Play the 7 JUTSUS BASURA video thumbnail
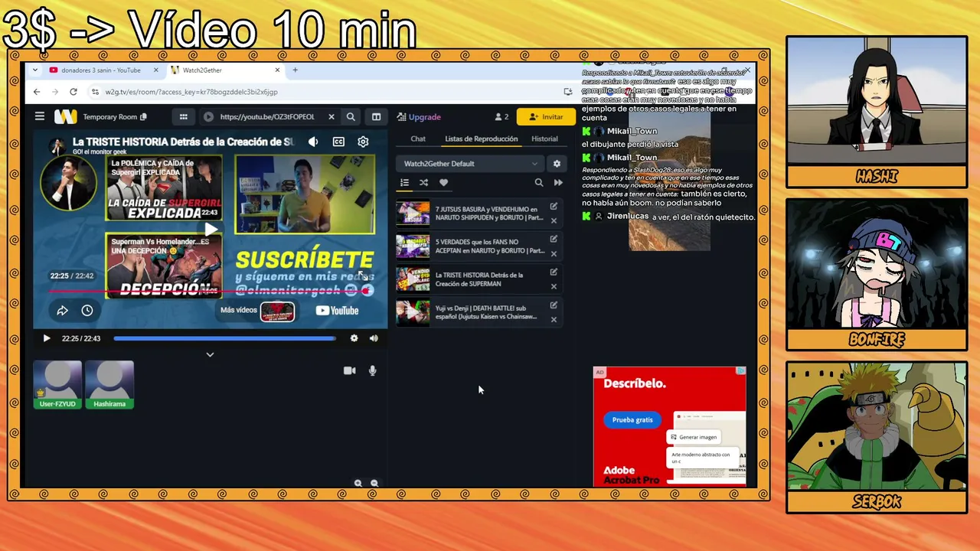The height and width of the screenshot is (551, 980). 413,213
